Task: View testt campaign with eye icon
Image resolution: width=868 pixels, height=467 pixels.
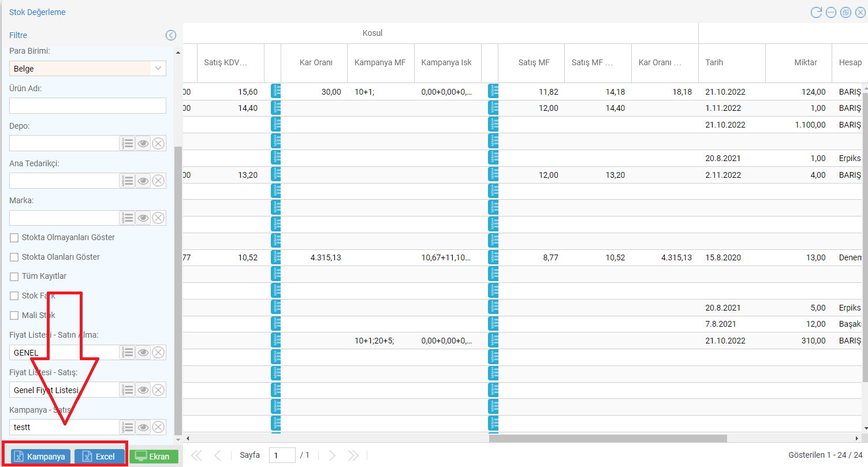Action: (143, 427)
